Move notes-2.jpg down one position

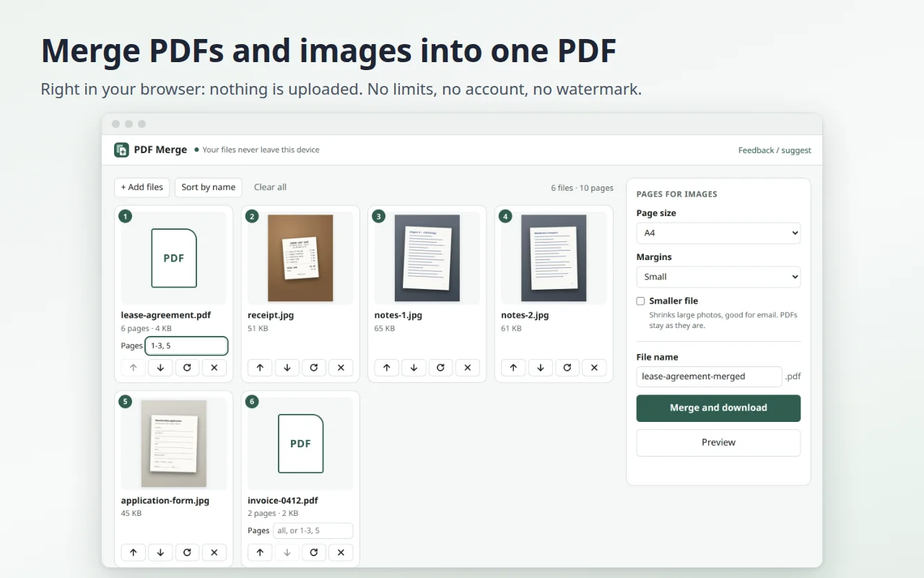pos(540,368)
